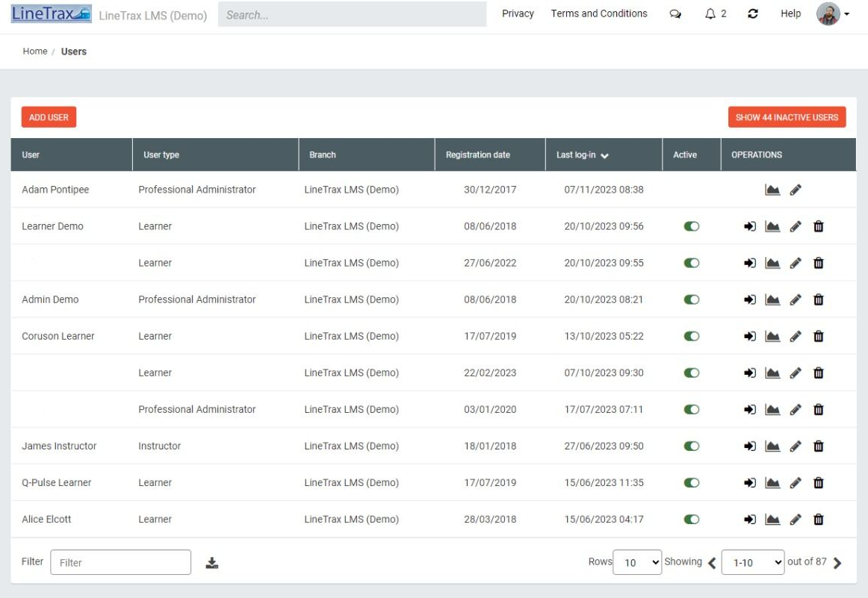
Task: Log in as Admin Demo
Action: coord(749,299)
